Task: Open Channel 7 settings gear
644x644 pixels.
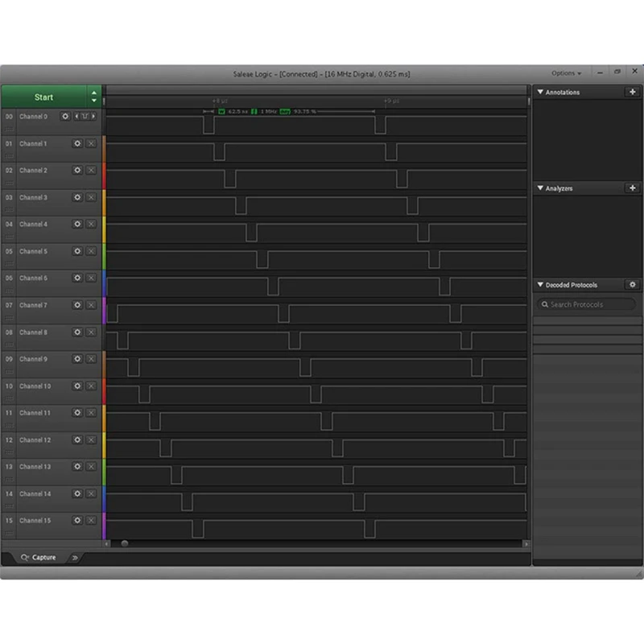Action: click(x=77, y=305)
